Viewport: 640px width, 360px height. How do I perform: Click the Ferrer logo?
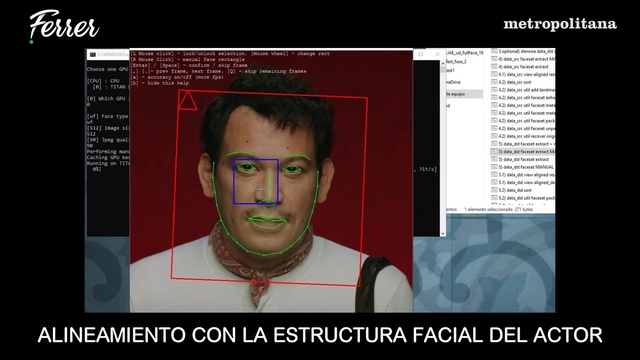(64, 26)
